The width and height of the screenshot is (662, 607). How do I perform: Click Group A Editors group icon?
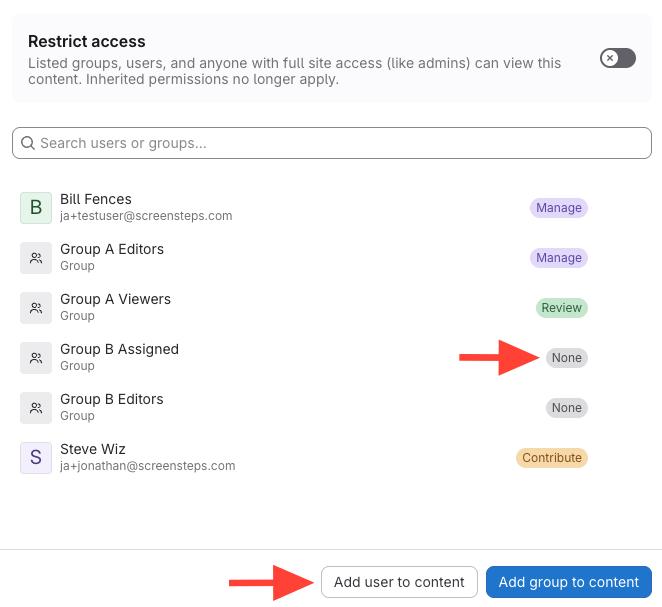(36, 258)
